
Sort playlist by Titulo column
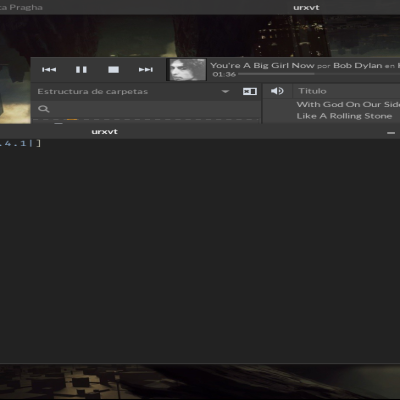pos(312,91)
